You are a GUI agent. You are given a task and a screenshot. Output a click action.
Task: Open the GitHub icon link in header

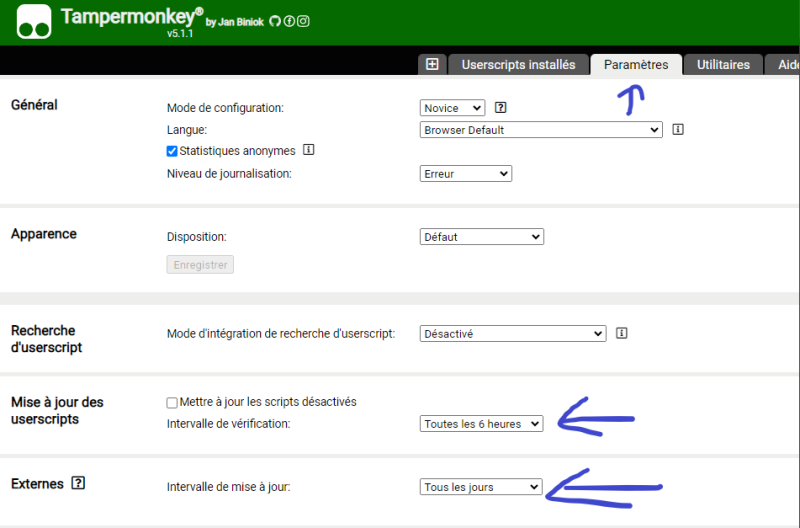tap(275, 21)
